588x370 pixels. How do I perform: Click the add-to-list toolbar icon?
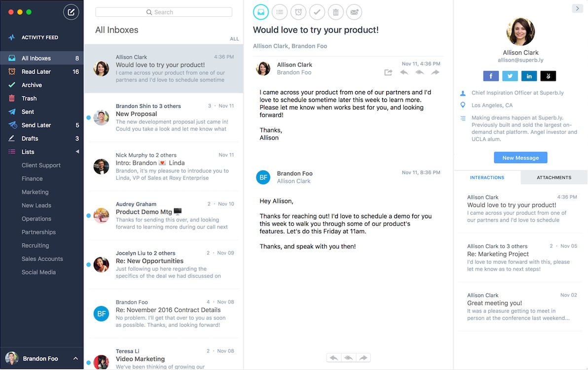(x=280, y=12)
